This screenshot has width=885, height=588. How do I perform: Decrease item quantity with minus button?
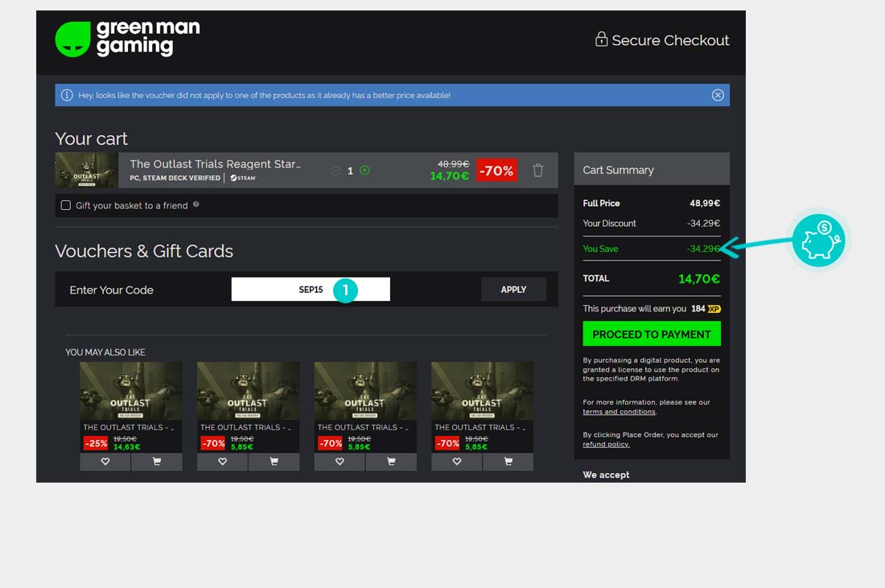pos(335,171)
